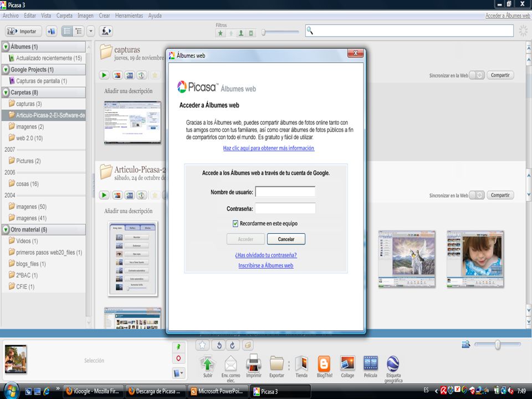Toggle faces filter icon

pyautogui.click(x=241, y=33)
